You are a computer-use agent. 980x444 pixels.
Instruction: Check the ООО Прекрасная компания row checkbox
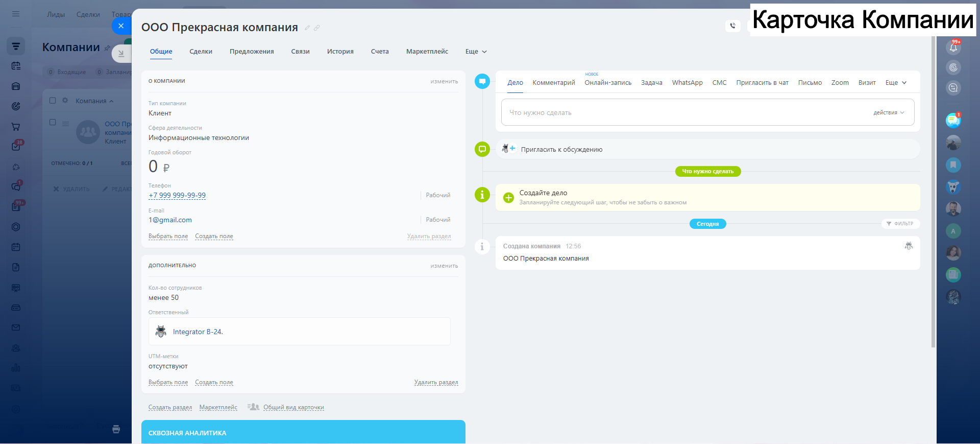pyautogui.click(x=53, y=123)
